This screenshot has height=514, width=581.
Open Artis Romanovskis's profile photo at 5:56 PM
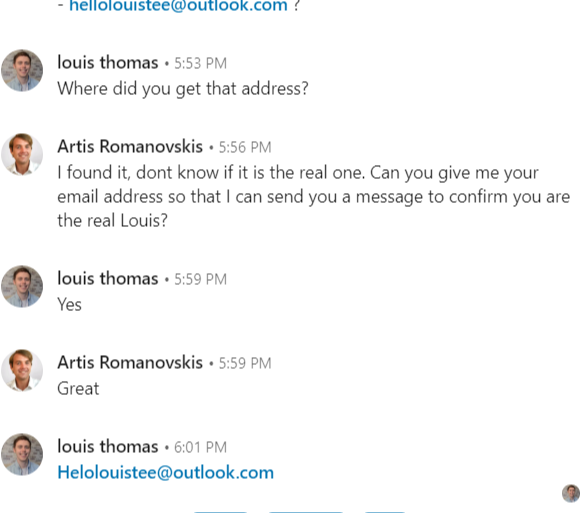pyautogui.click(x=22, y=154)
